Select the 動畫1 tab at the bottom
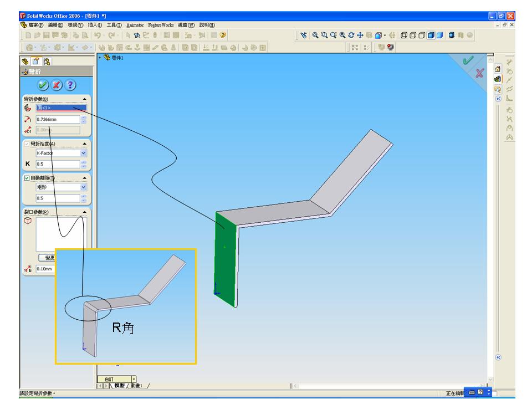Viewport: 532px width, 399px height. click(x=136, y=386)
